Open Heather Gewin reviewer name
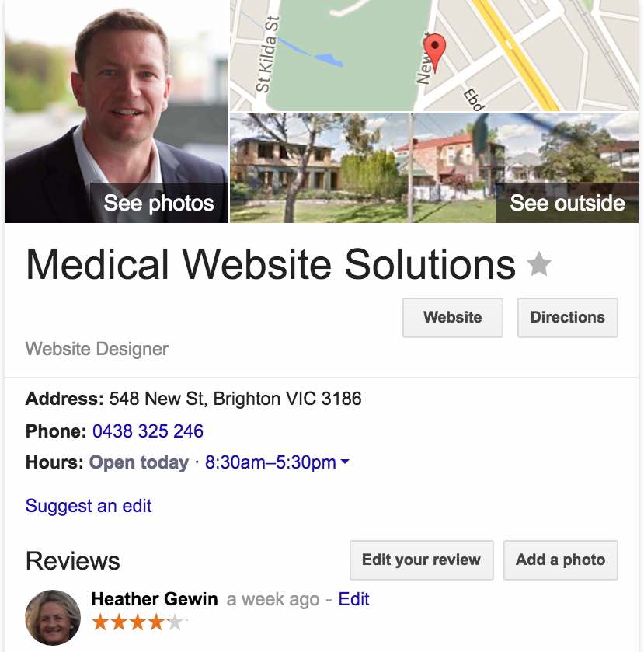Image resolution: width=644 pixels, height=652 pixels. tap(155, 599)
